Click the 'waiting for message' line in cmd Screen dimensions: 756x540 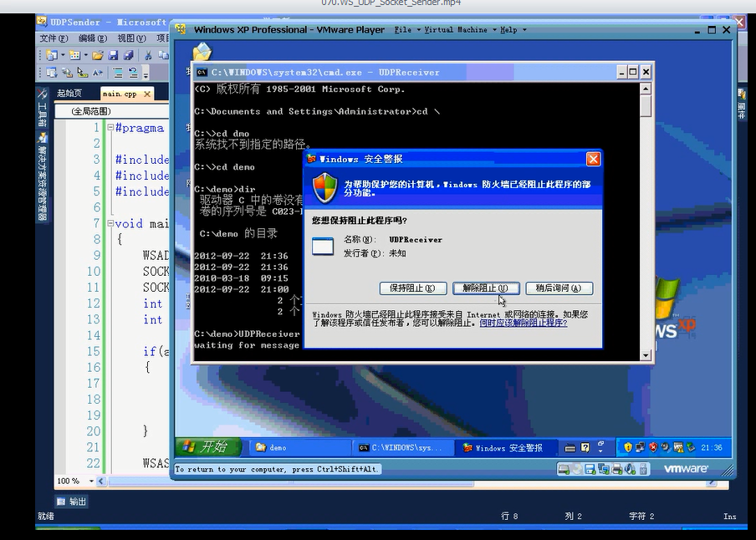(247, 345)
